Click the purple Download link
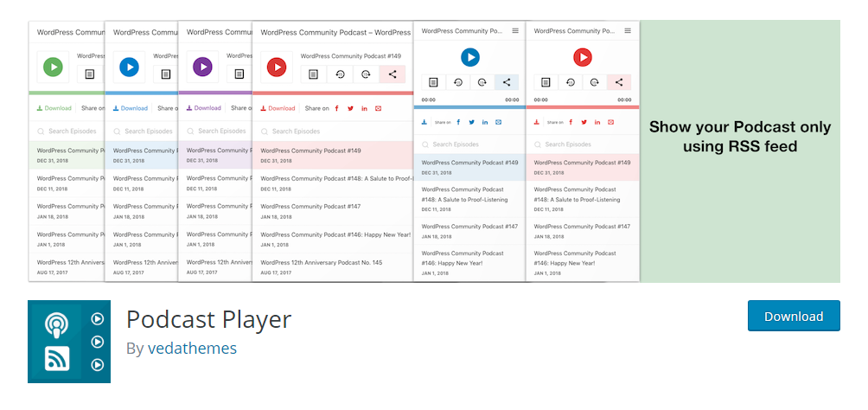This screenshot has height=410, width=868. [x=204, y=109]
